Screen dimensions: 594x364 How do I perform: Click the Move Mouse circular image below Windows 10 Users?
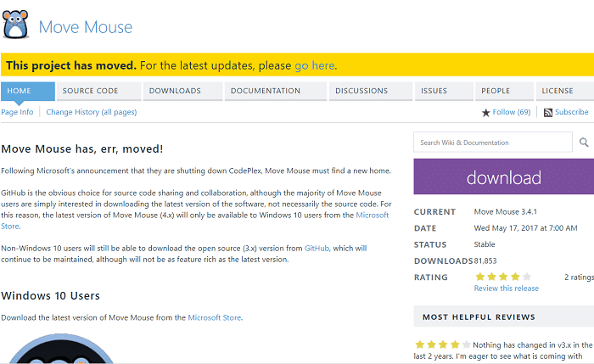pos(60,349)
